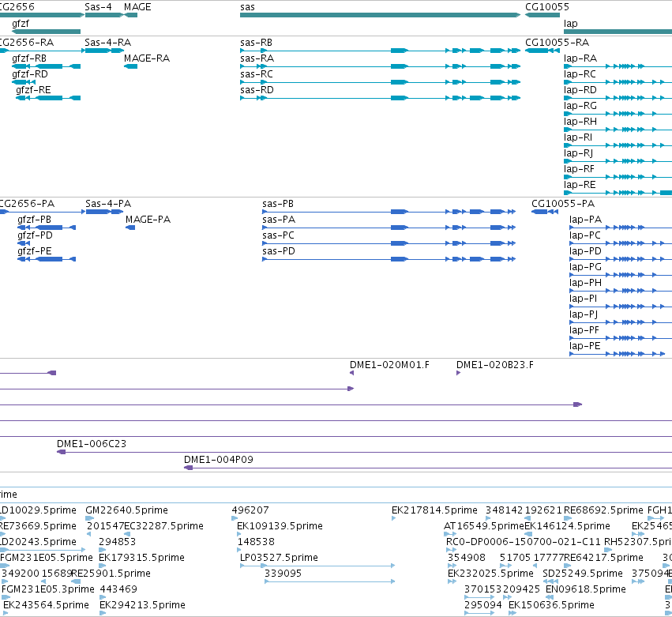Select BAC clone DME1-004P09
672x617 pixels.
coord(428,468)
